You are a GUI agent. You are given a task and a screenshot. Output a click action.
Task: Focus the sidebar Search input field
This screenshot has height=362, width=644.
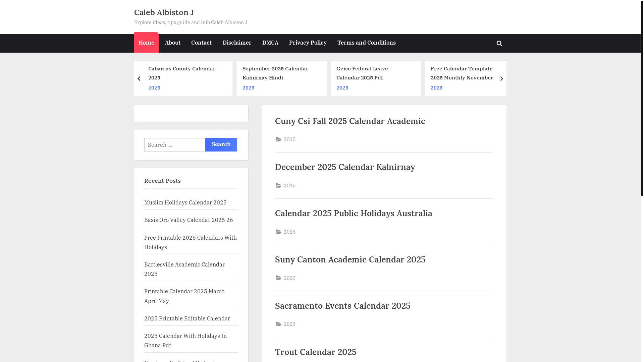click(x=175, y=145)
